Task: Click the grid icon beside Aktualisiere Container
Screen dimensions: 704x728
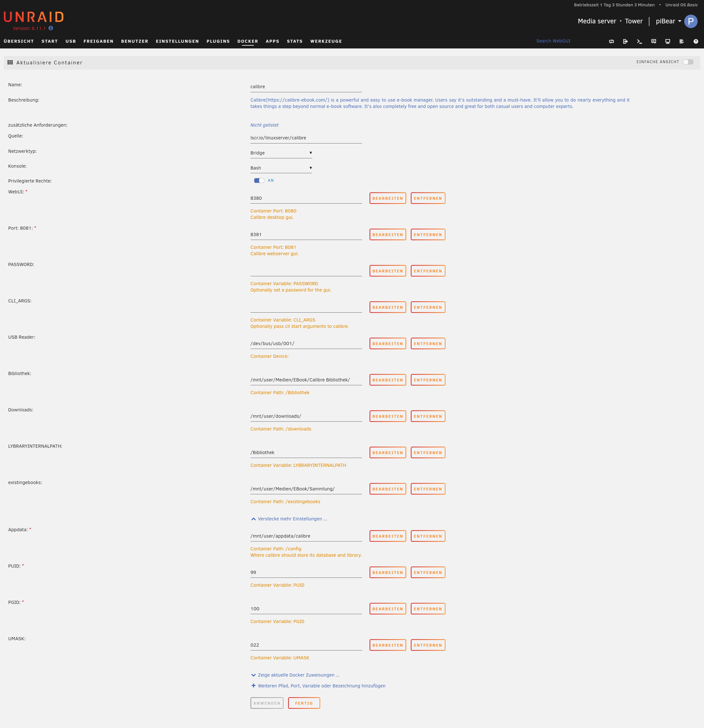Action: coord(10,62)
